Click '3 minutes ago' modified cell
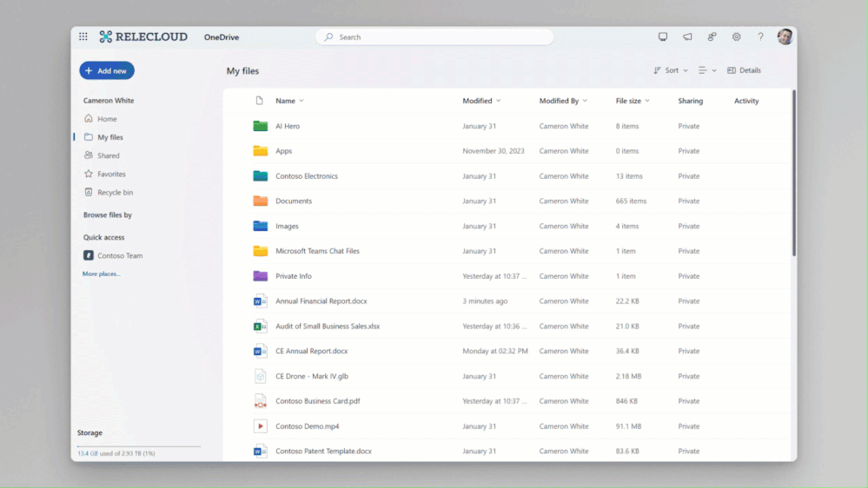 coord(485,301)
